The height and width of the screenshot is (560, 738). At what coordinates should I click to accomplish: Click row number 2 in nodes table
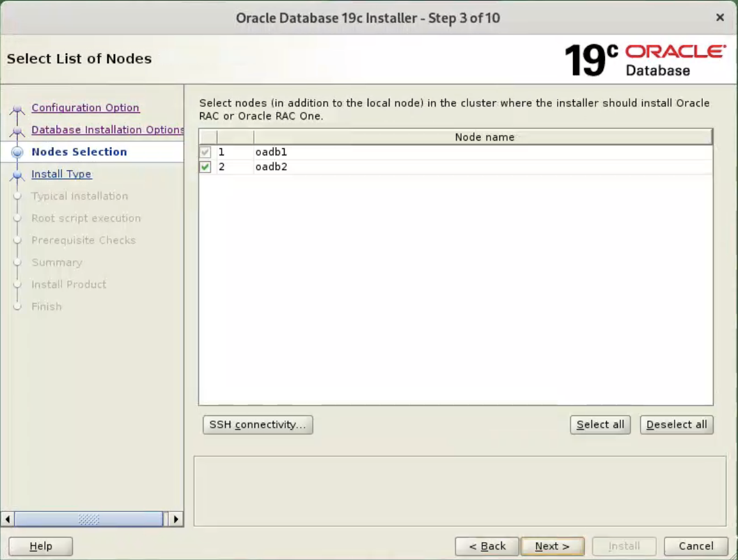[235, 167]
